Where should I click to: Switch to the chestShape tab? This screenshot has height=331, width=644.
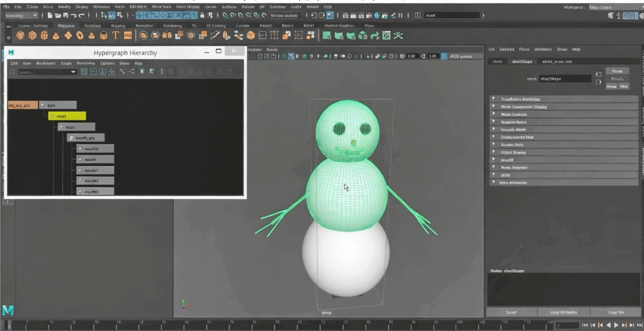[522, 62]
